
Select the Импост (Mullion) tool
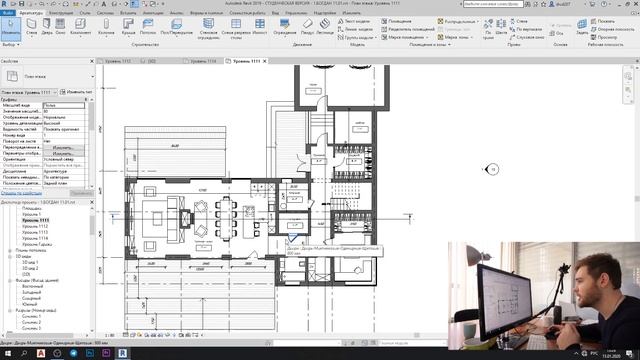[x=260, y=27]
